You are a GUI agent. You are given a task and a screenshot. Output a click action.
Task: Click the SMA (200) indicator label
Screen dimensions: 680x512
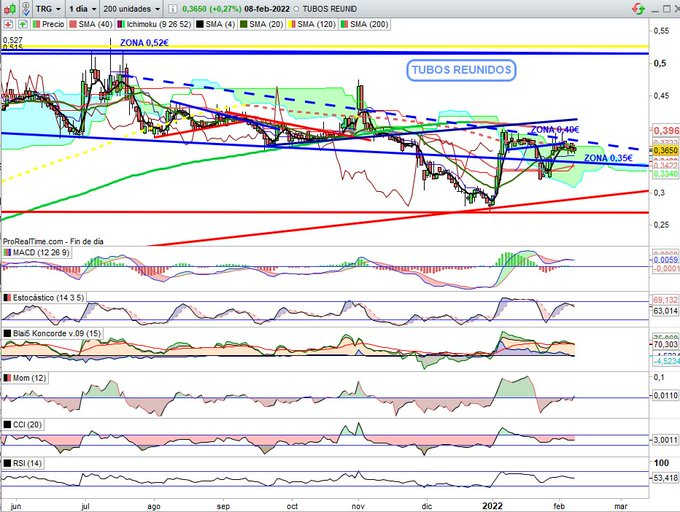point(365,24)
